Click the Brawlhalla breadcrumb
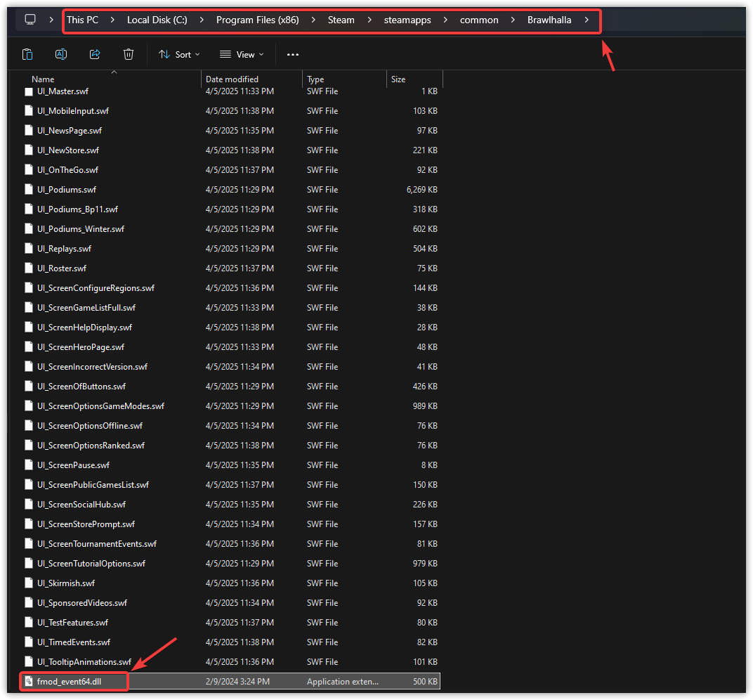 549,20
